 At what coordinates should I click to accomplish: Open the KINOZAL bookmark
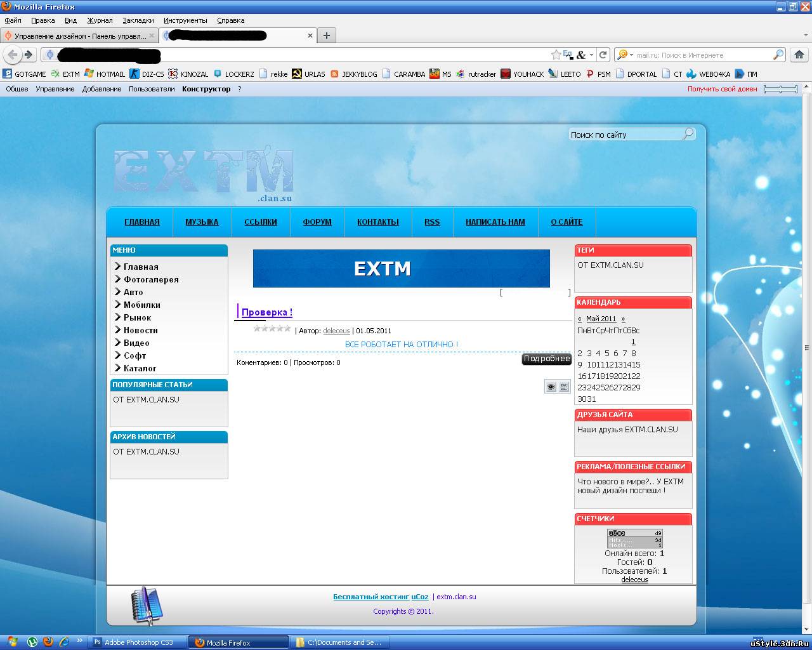(188, 74)
